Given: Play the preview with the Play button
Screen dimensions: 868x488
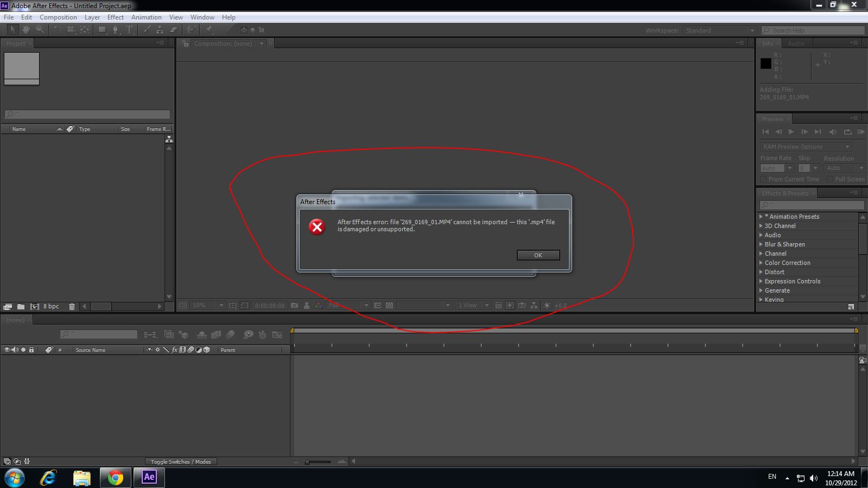Looking at the screenshot, I should (791, 132).
